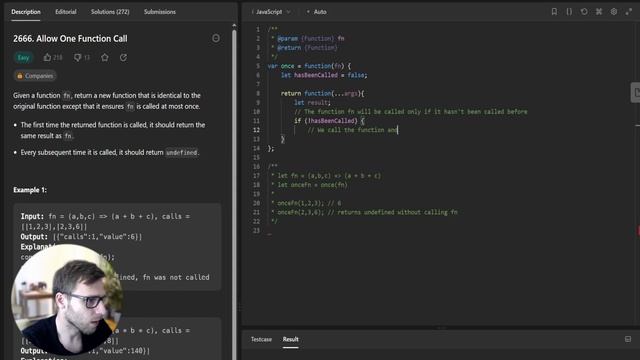This screenshot has height=360, width=640.
Task: Click line number 23 in the gutter
Action: click(256, 230)
